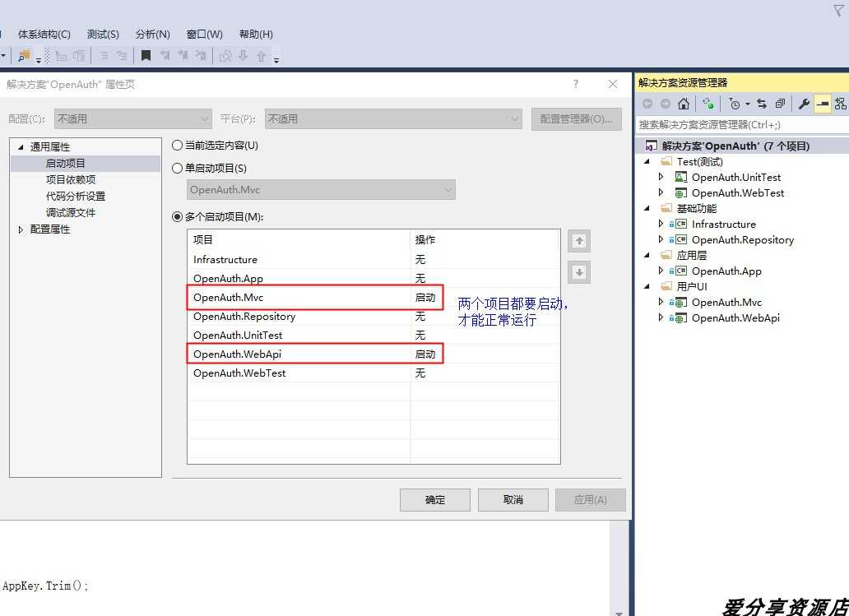
Task: Toggle the black bookmark toolbar icon
Action: coord(146,55)
